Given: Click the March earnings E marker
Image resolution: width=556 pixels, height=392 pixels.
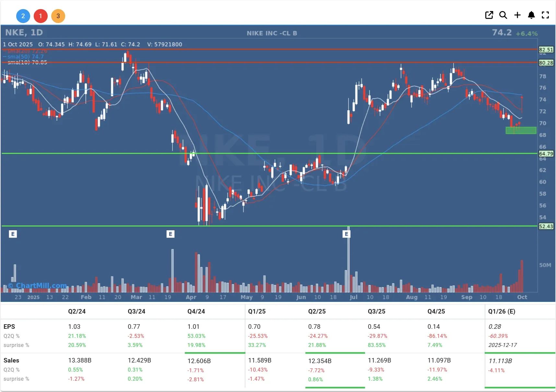Looking at the screenshot, I should 170,234.
